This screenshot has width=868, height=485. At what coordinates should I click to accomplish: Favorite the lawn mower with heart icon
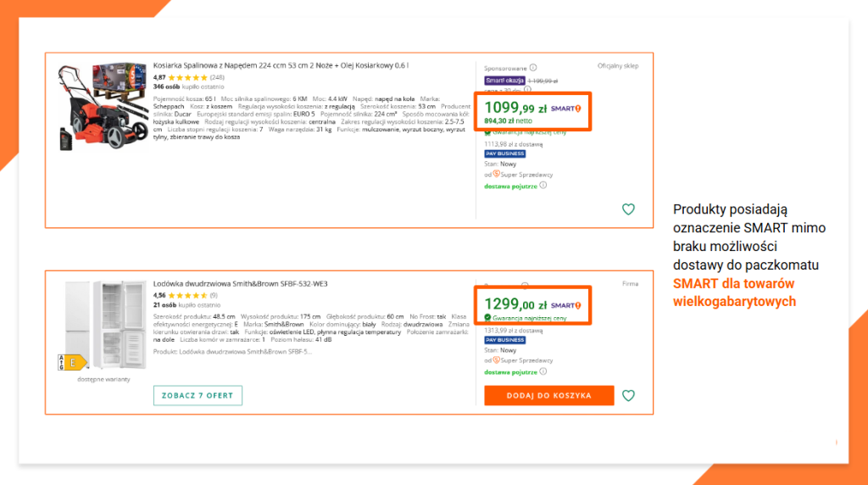[x=628, y=209]
